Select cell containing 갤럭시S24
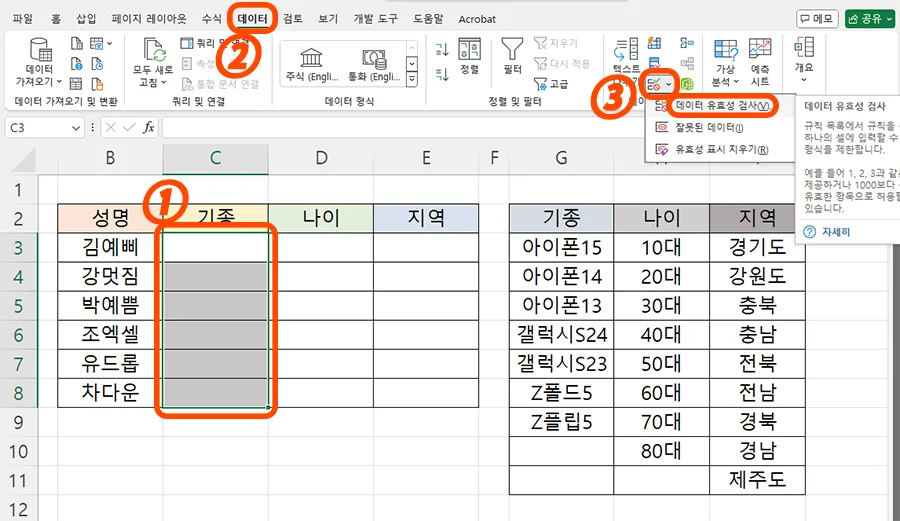Viewport: 900px width, 521px height. 561,335
